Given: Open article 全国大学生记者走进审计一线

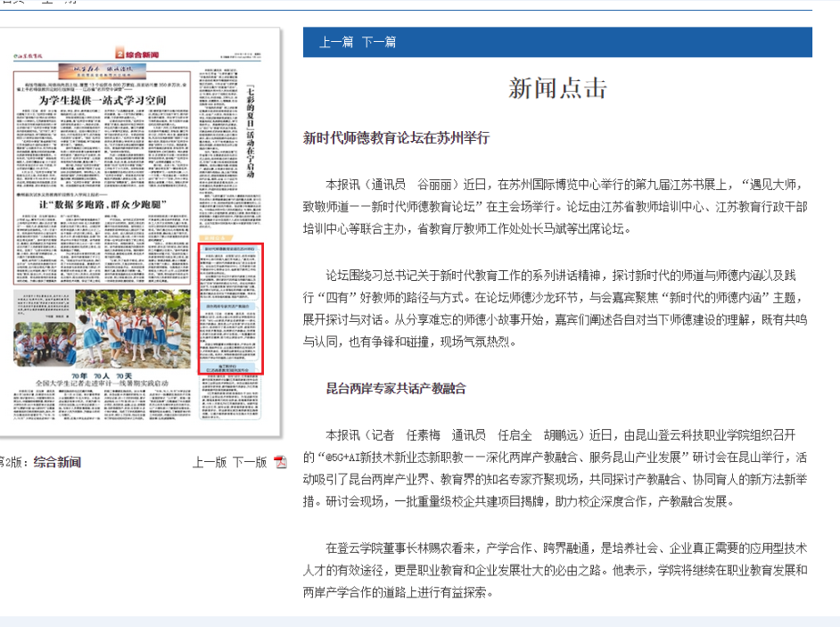Looking at the screenshot, I should pyautogui.click(x=101, y=382).
